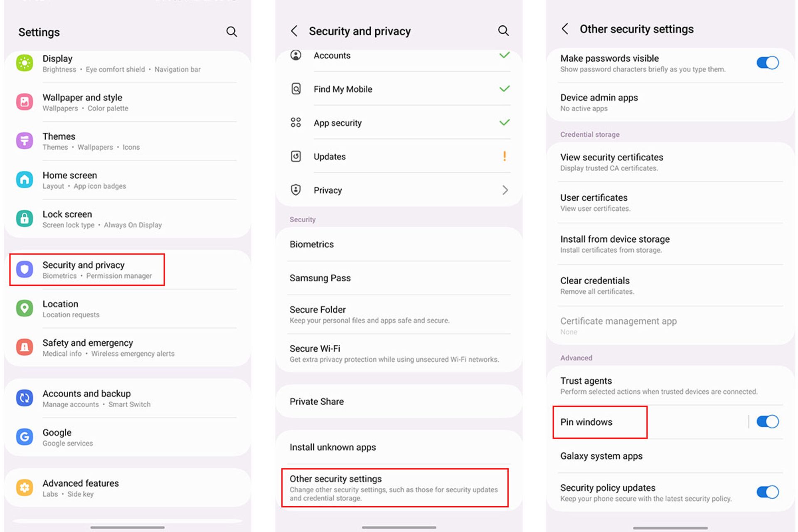Toggle Security policy updates switch

pos(767,492)
